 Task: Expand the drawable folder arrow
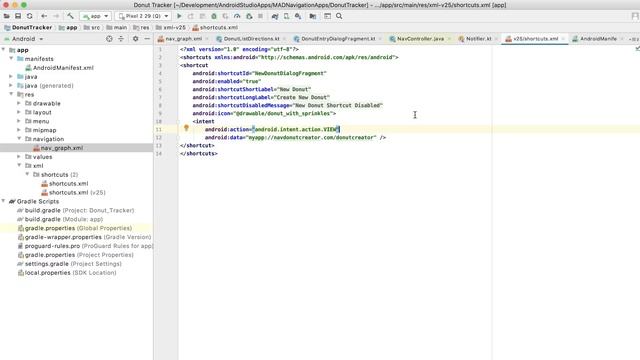coord(19,103)
